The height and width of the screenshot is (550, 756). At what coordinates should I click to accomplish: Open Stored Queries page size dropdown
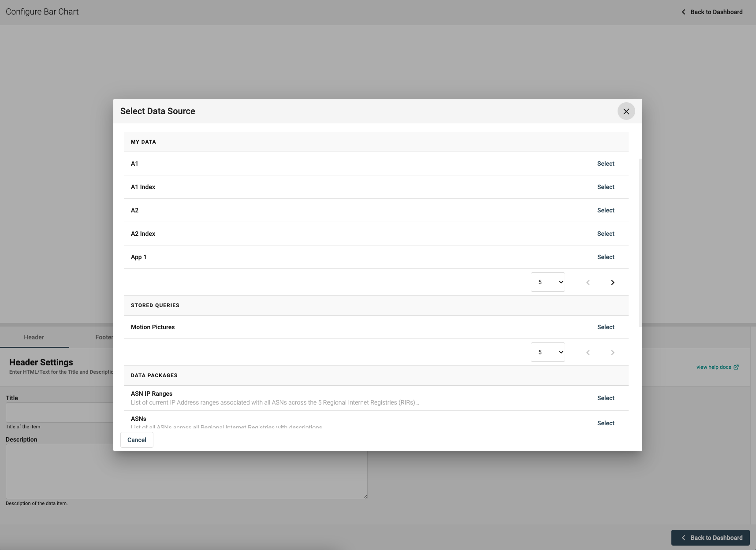pyautogui.click(x=547, y=352)
